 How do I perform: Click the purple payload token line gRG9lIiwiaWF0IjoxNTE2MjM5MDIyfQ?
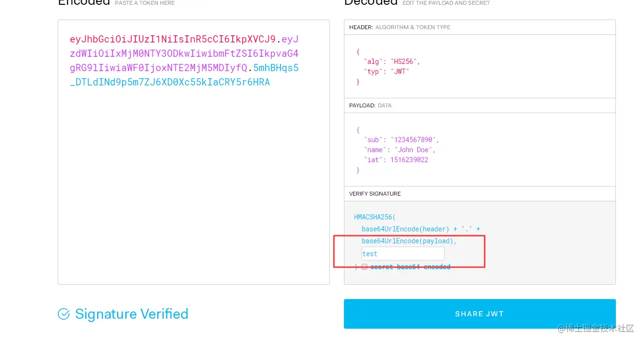158,68
